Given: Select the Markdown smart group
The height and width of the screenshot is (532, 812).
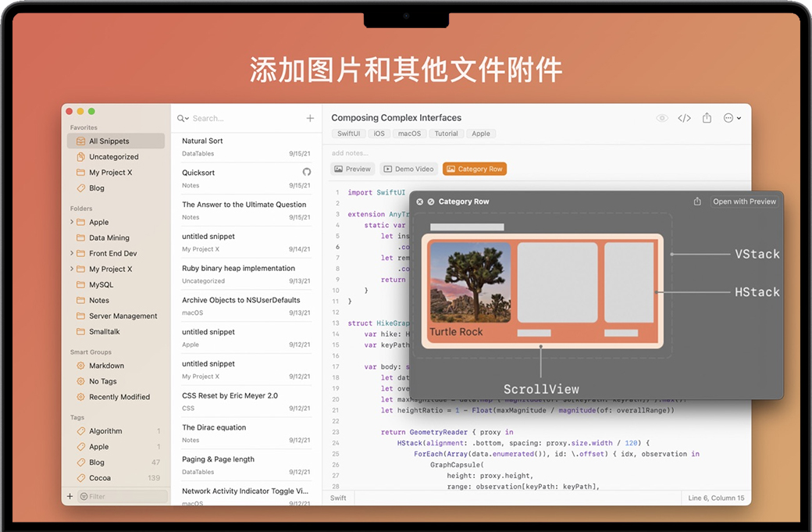Looking at the screenshot, I should 106,366.
